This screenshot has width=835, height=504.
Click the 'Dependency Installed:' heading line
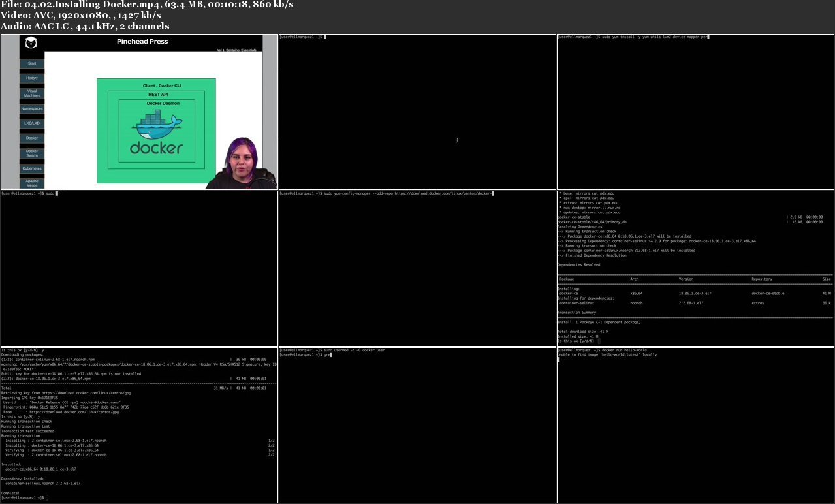point(22,479)
